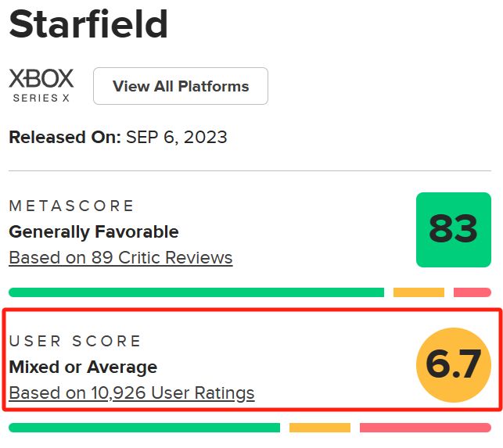
Task: Select yellow mixed segment of critic bar
Action: coord(419,292)
